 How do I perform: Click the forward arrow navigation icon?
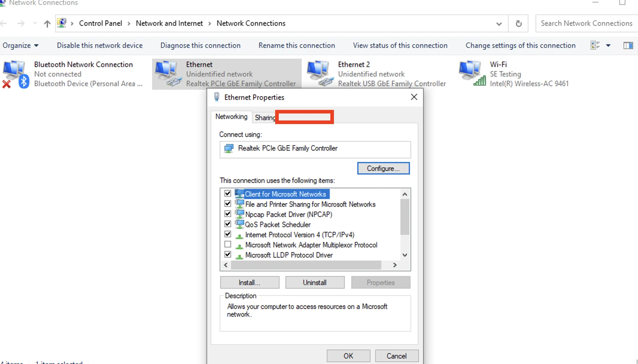pos(21,23)
